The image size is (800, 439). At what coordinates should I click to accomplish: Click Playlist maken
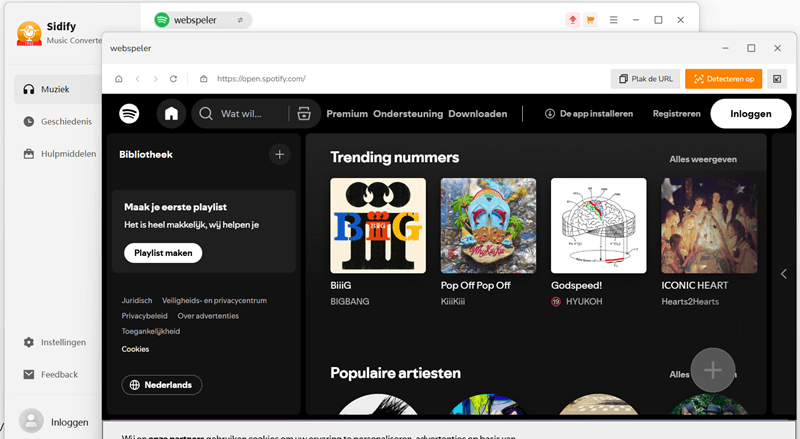163,253
